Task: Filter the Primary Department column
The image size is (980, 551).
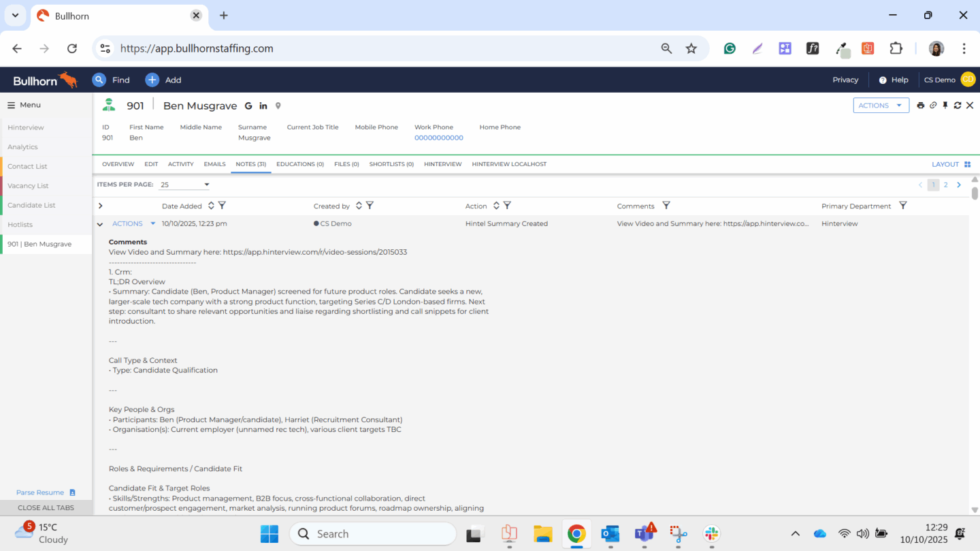Action: coord(903,205)
